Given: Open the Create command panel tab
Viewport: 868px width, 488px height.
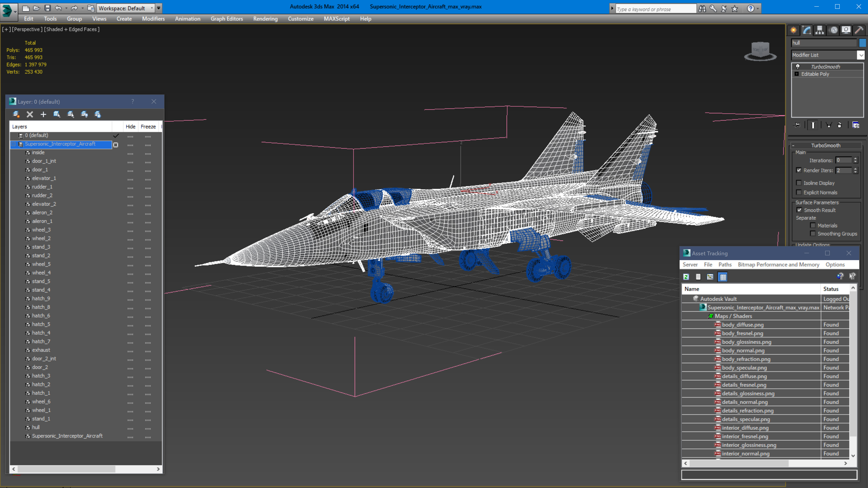Looking at the screenshot, I should [x=794, y=30].
